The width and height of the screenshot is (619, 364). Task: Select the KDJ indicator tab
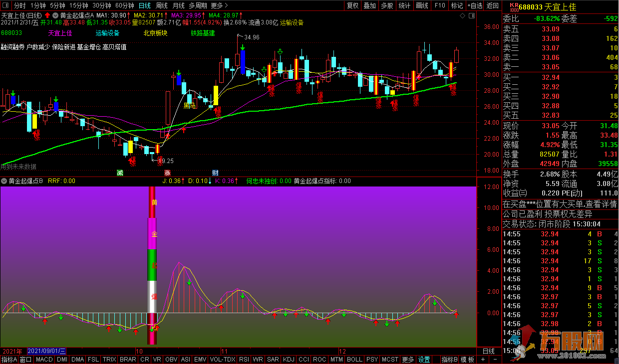tap(289, 360)
